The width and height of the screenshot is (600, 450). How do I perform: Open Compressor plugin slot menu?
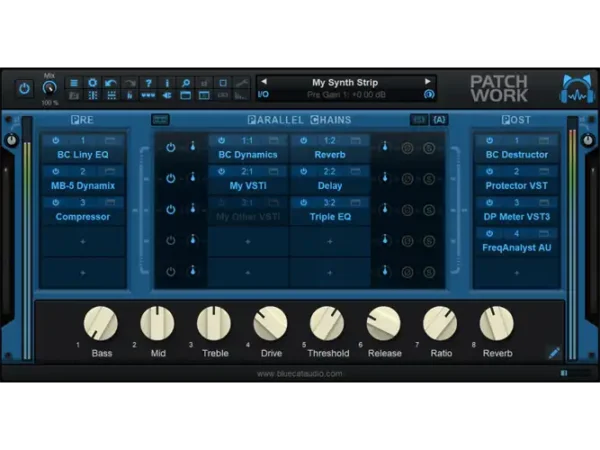pos(83,217)
